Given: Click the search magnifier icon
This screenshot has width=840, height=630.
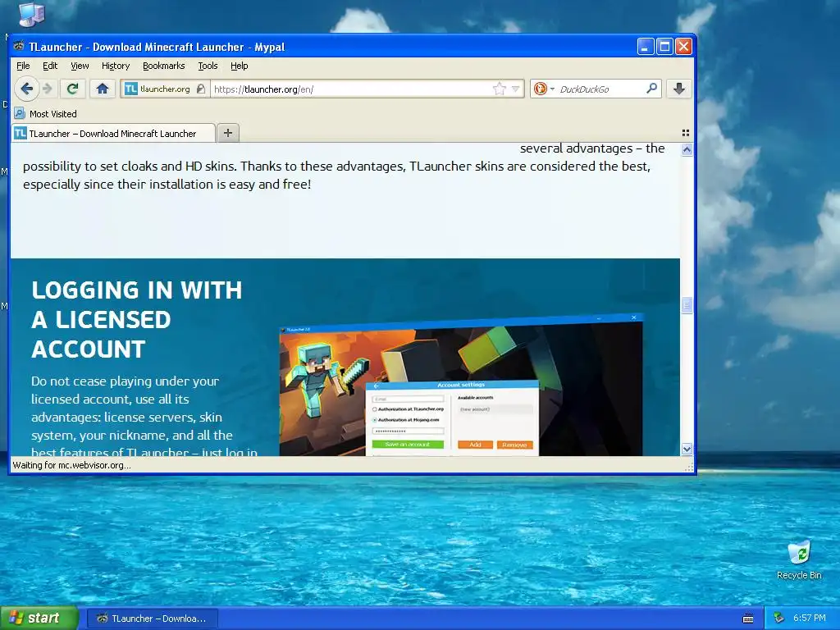Looking at the screenshot, I should pos(651,89).
